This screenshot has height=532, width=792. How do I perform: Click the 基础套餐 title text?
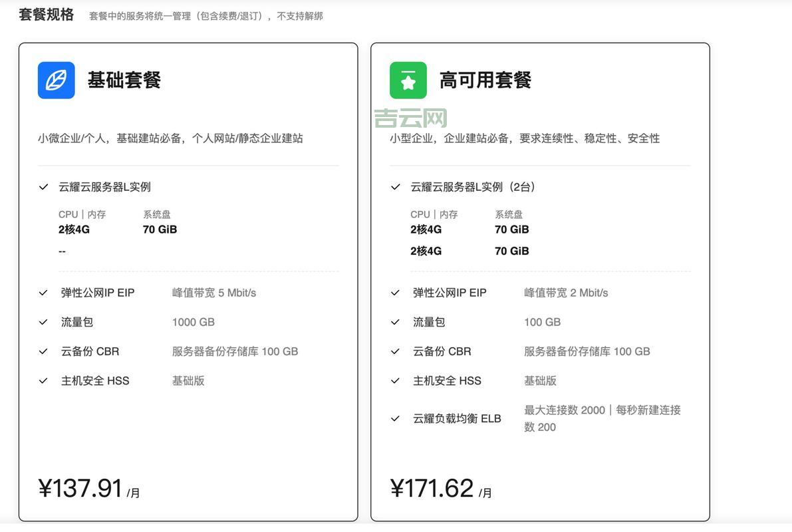pos(124,78)
